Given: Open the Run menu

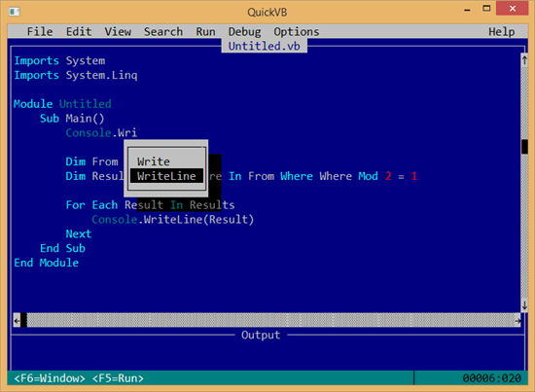Looking at the screenshot, I should (x=205, y=32).
